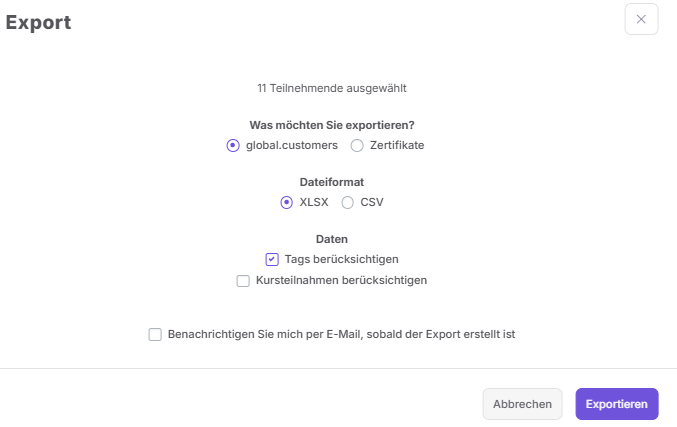This screenshot has height=427, width=677.
Task: Click the global.customers label text
Action: coord(292,145)
